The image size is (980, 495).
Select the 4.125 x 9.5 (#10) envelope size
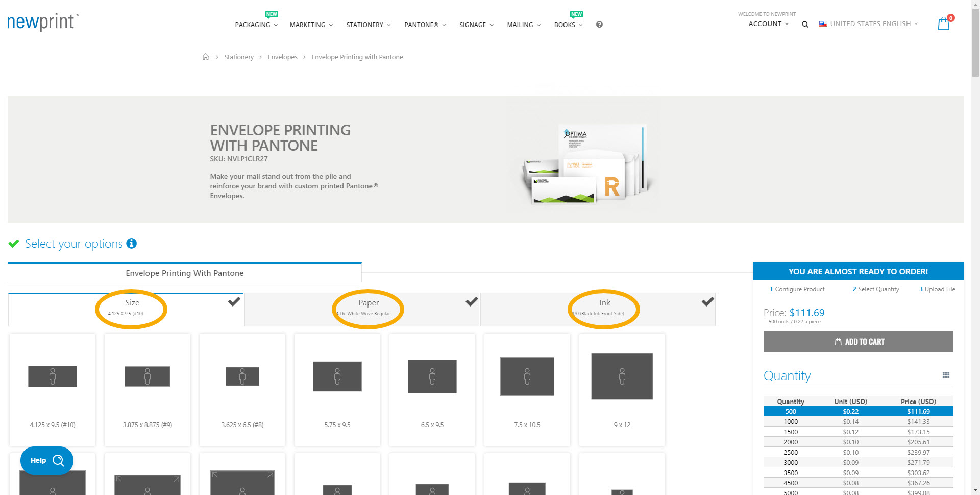point(53,390)
